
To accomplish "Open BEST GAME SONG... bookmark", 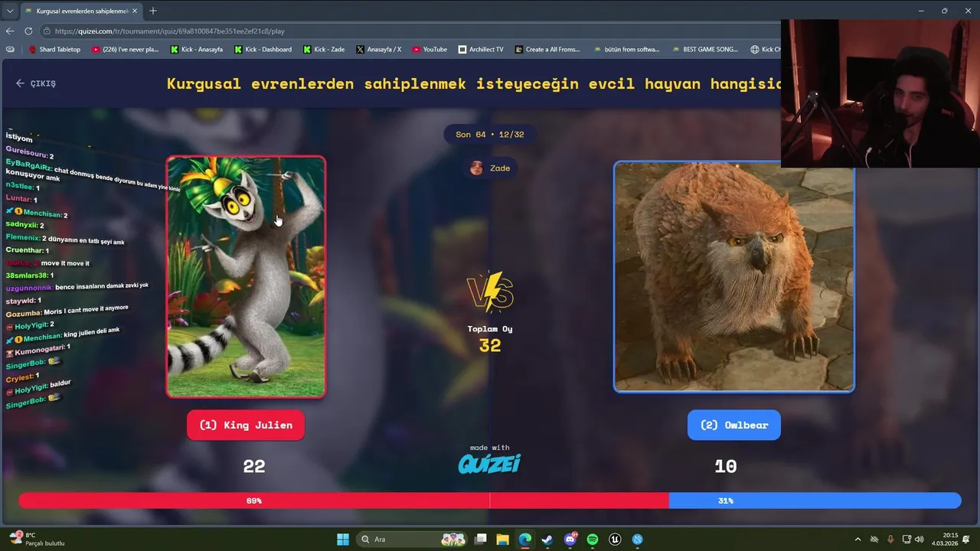I will (705, 50).
